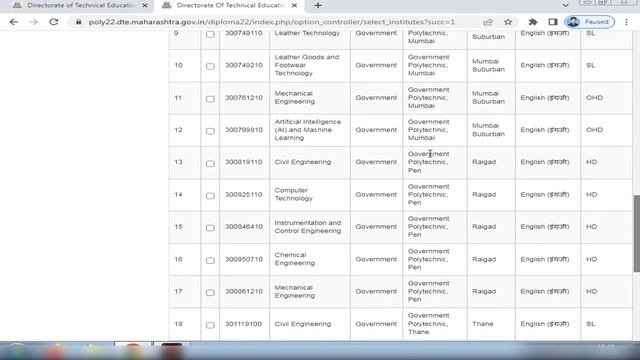This screenshot has height=360, width=640.
Task: Tick checkbox for 301119100 Civil Engineering Thane
Action: [x=210, y=325]
